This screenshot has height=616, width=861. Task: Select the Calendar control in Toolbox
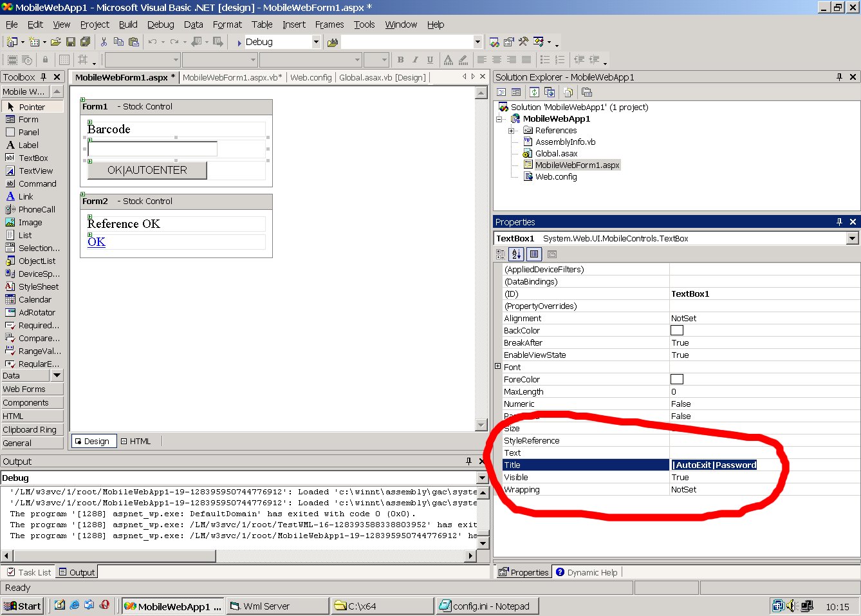tap(32, 299)
